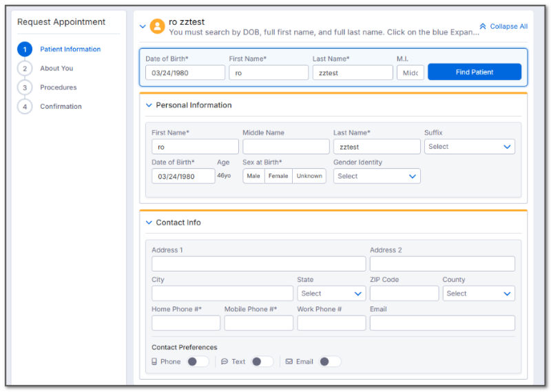This screenshot has height=392, width=551.
Task: Click step 3 circle in wizard
Action: tap(25, 87)
